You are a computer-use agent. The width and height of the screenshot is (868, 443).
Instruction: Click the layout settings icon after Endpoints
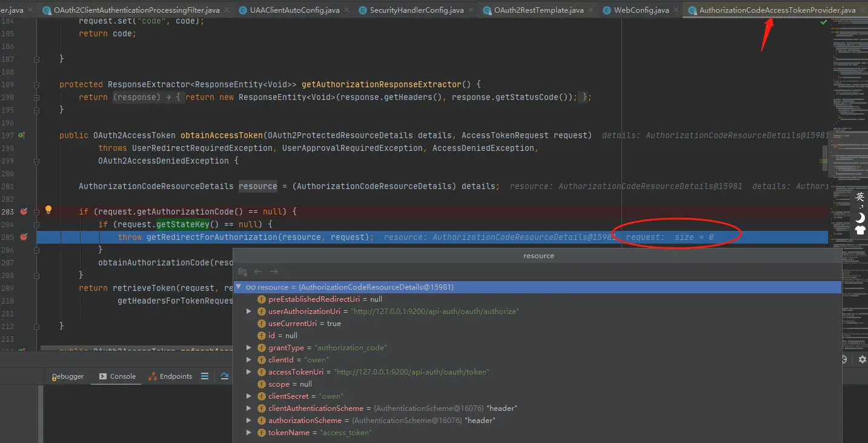(x=205, y=376)
